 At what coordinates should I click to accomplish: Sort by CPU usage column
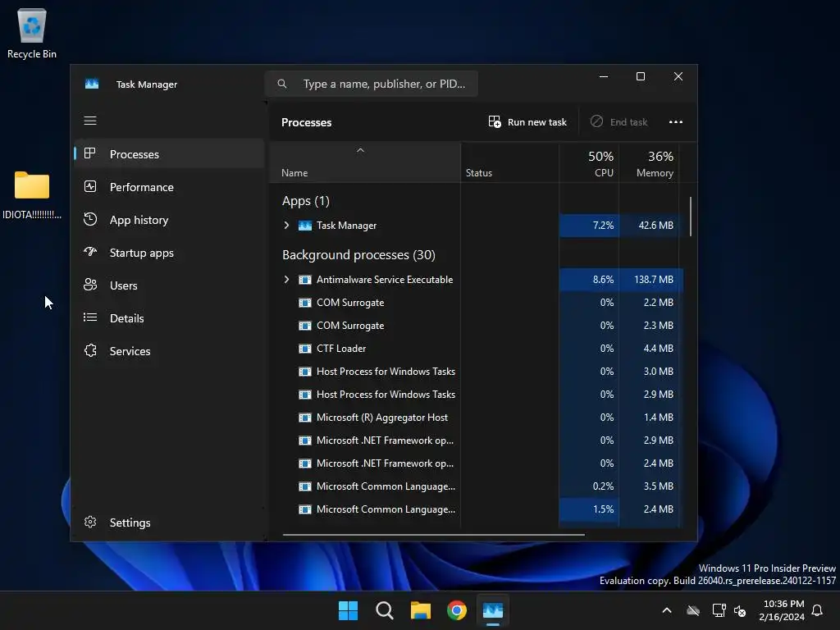click(x=589, y=163)
